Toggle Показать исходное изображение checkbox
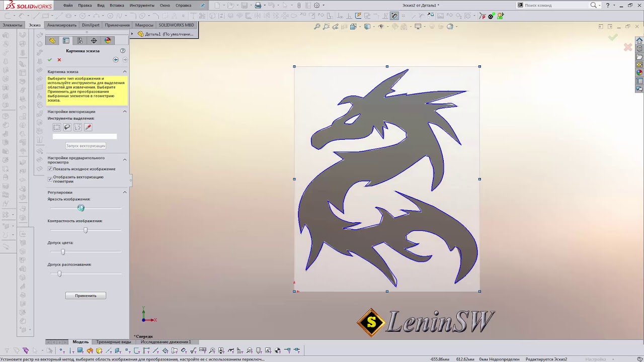644x362 pixels. coord(50,169)
